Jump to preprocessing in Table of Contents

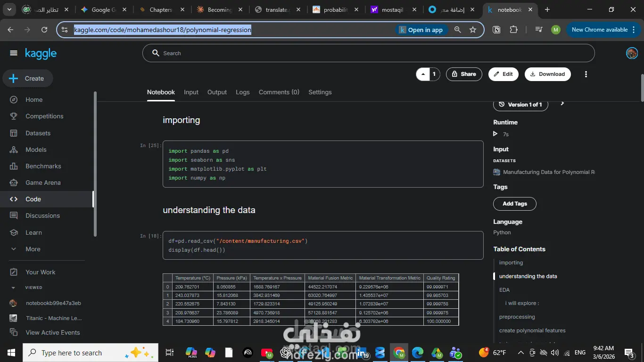click(x=517, y=317)
